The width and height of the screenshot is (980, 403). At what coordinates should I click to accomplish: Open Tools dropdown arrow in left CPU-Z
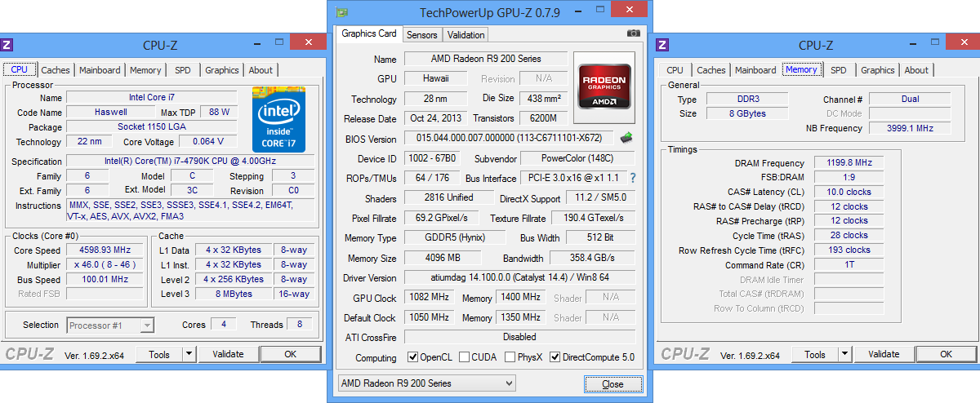click(189, 354)
